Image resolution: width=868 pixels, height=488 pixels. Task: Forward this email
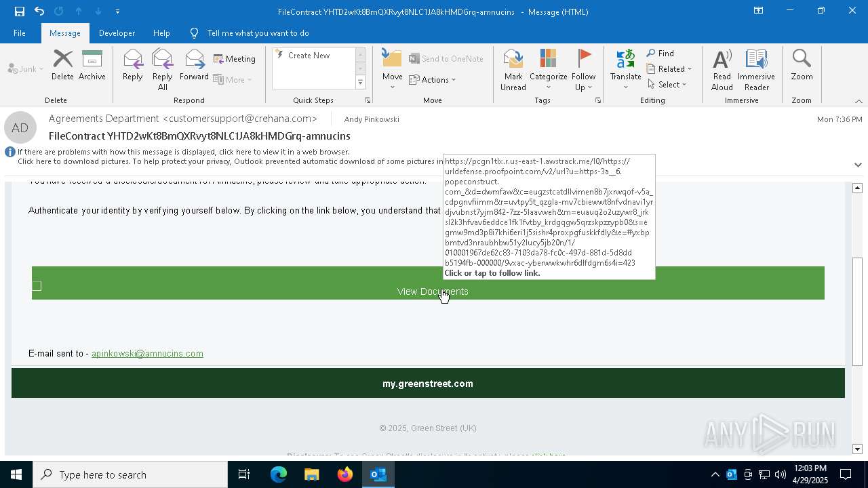pos(194,65)
